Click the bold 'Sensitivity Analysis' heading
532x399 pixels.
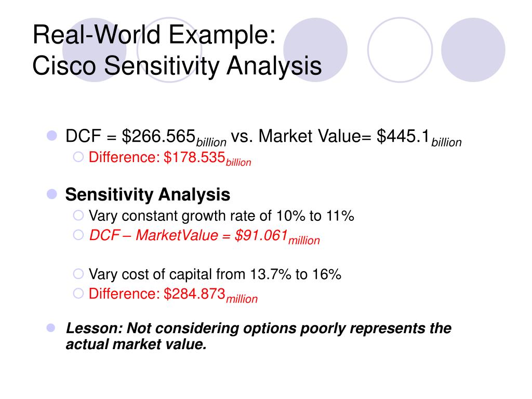pyautogui.click(x=148, y=195)
